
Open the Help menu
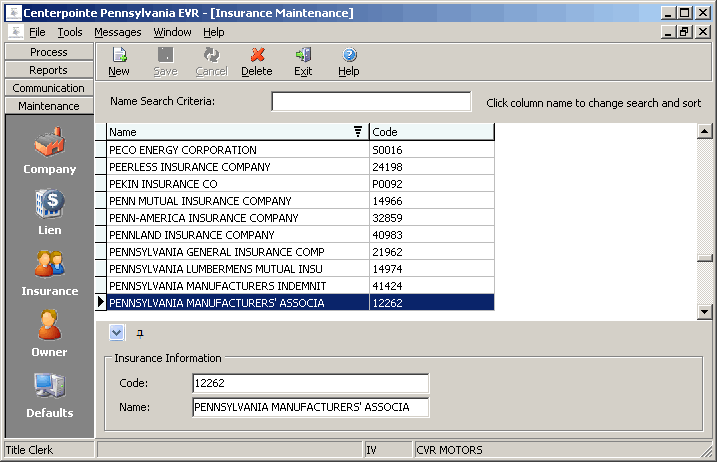pyautogui.click(x=214, y=32)
